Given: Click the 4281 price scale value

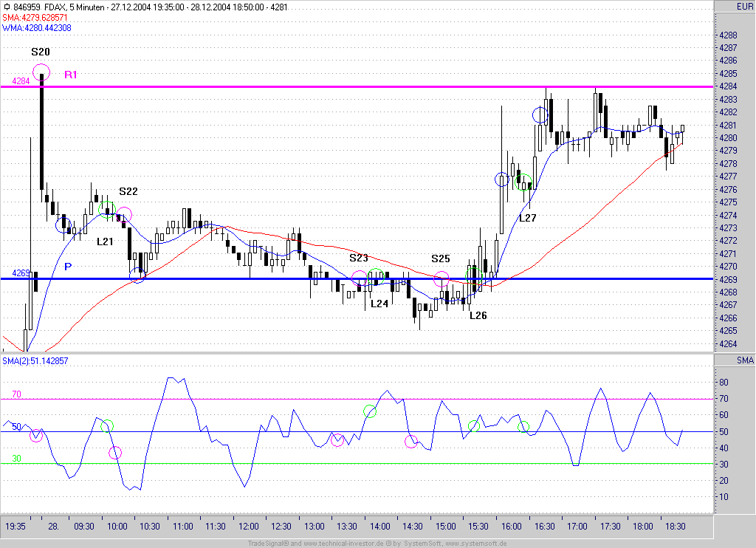Looking at the screenshot, I should [x=728, y=126].
